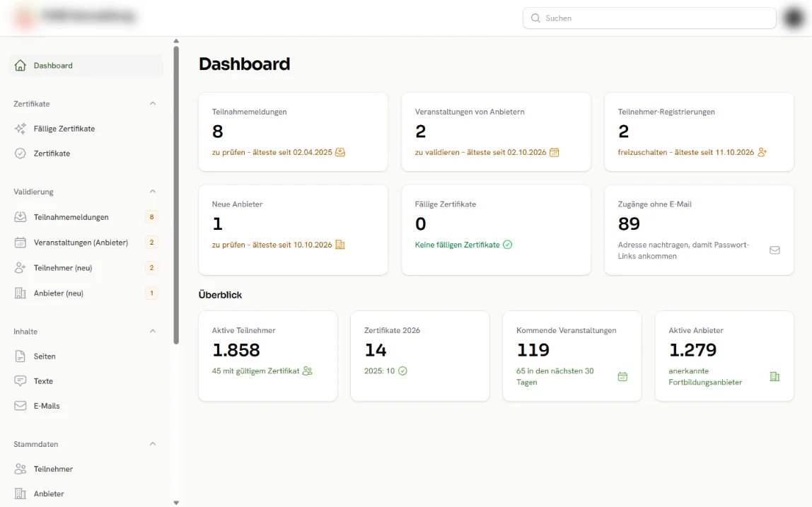Go to Teilnahmemeldungen in sidebar
This screenshot has width=812, height=507.
(x=86, y=217)
